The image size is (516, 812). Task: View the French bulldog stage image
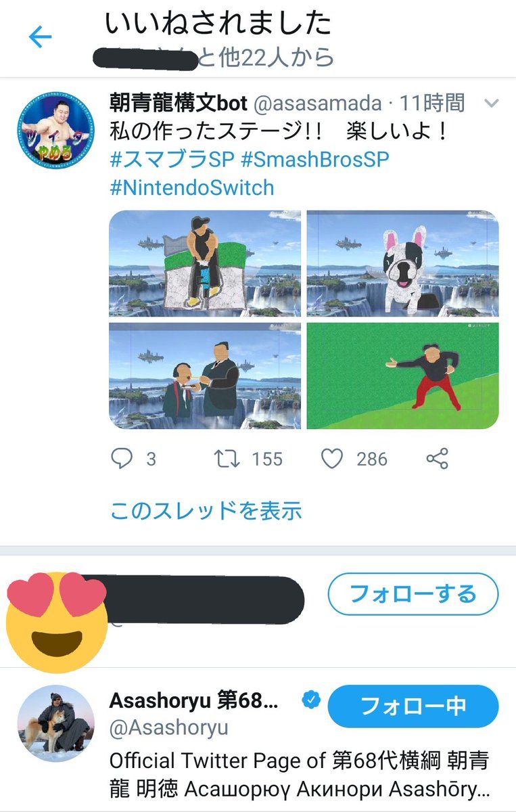[403, 264]
